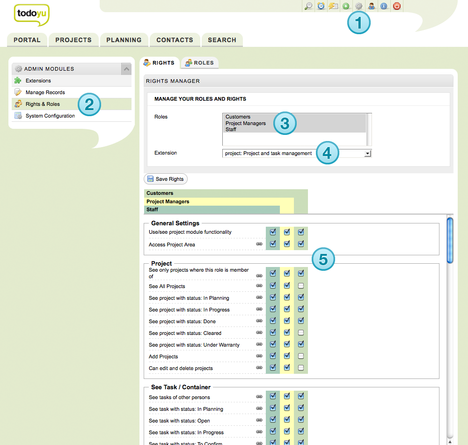Image resolution: width=468 pixels, height=445 pixels.
Task: Enable Customers checkbox for Add Projects
Action: click(x=301, y=356)
